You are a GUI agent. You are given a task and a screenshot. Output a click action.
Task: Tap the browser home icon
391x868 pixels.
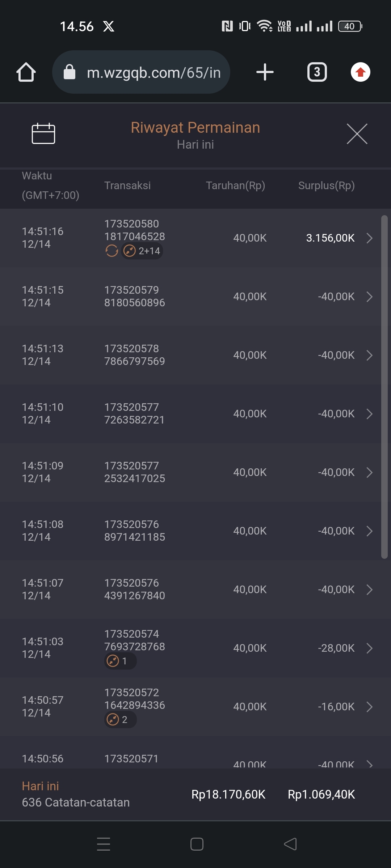coord(26,72)
